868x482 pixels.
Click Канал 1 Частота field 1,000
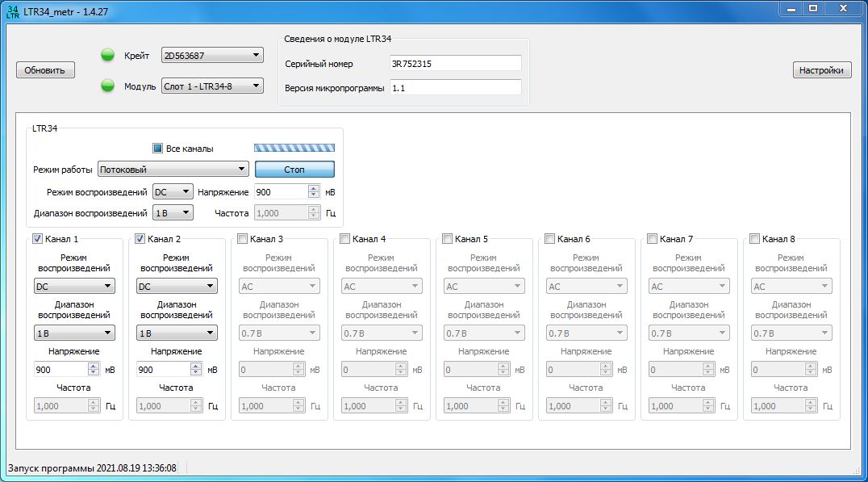click(67, 405)
